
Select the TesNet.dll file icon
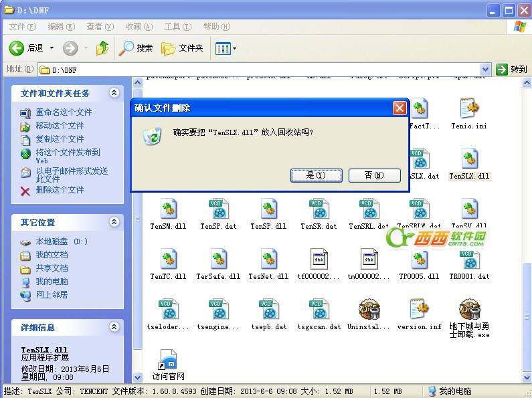tap(269, 259)
